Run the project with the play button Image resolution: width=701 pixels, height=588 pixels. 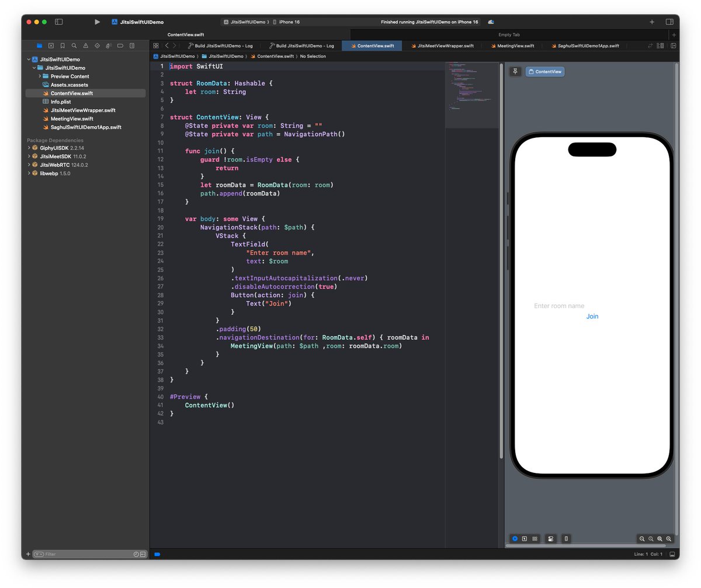coord(97,22)
